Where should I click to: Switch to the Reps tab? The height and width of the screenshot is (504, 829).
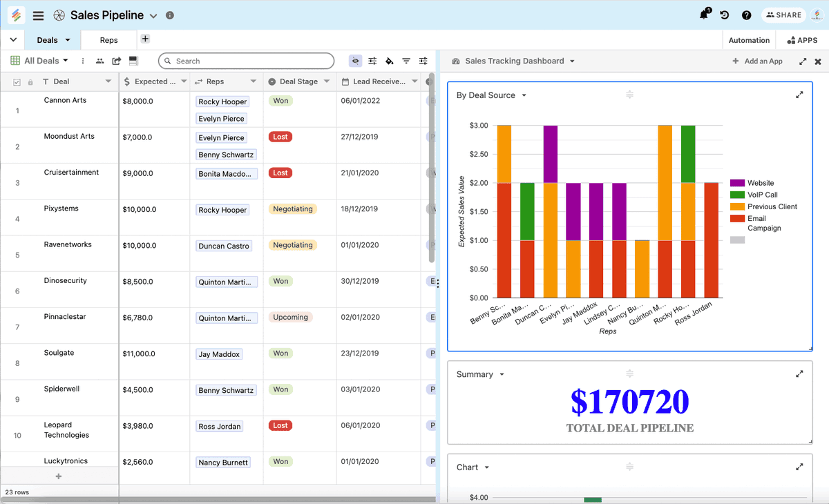(x=108, y=40)
